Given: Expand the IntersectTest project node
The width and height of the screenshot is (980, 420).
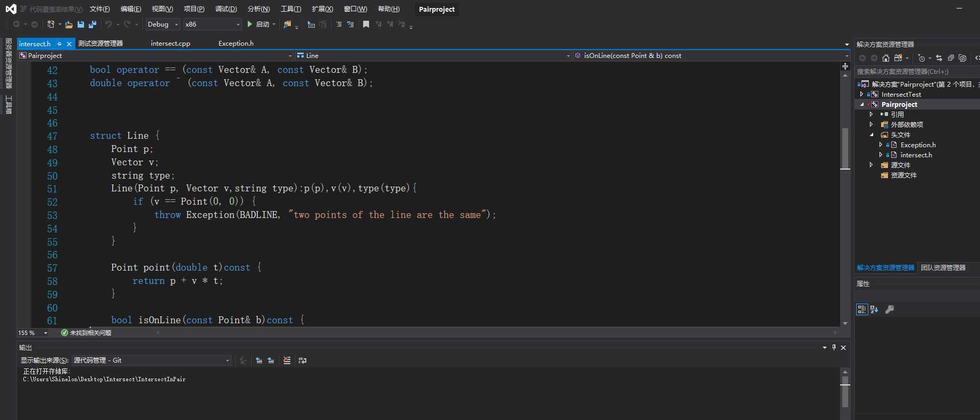Looking at the screenshot, I should pyautogui.click(x=861, y=94).
